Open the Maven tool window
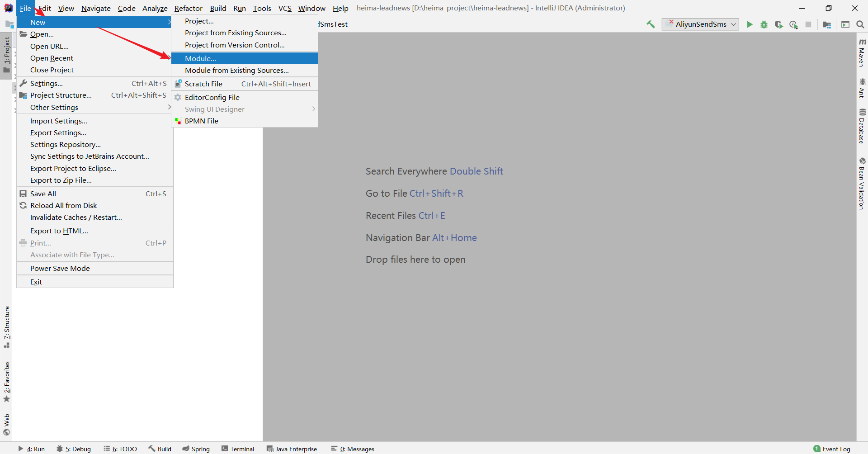Image resolution: width=868 pixels, height=454 pixels. pos(862,52)
